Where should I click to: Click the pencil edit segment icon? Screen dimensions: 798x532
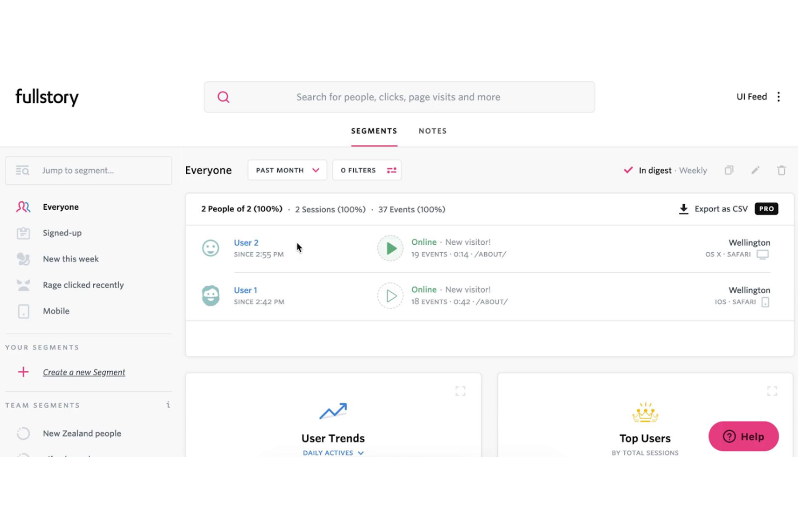755,170
